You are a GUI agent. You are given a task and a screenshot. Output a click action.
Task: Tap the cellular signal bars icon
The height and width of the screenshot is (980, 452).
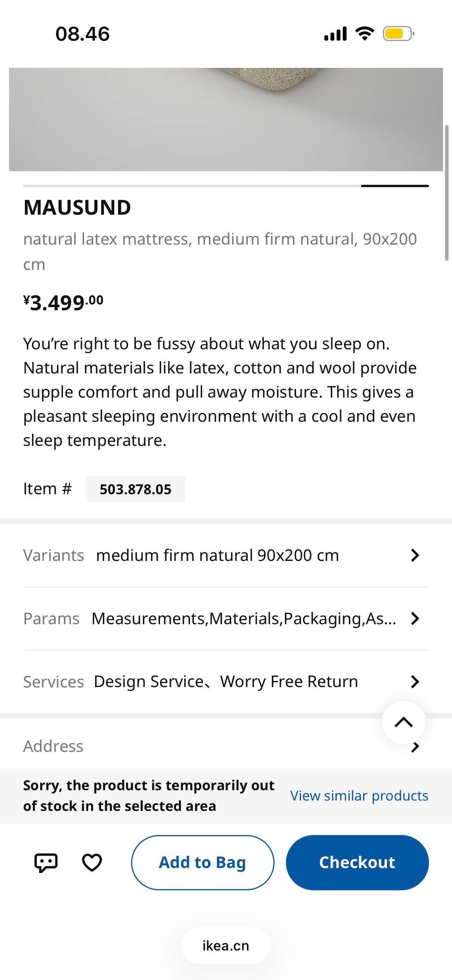(335, 34)
